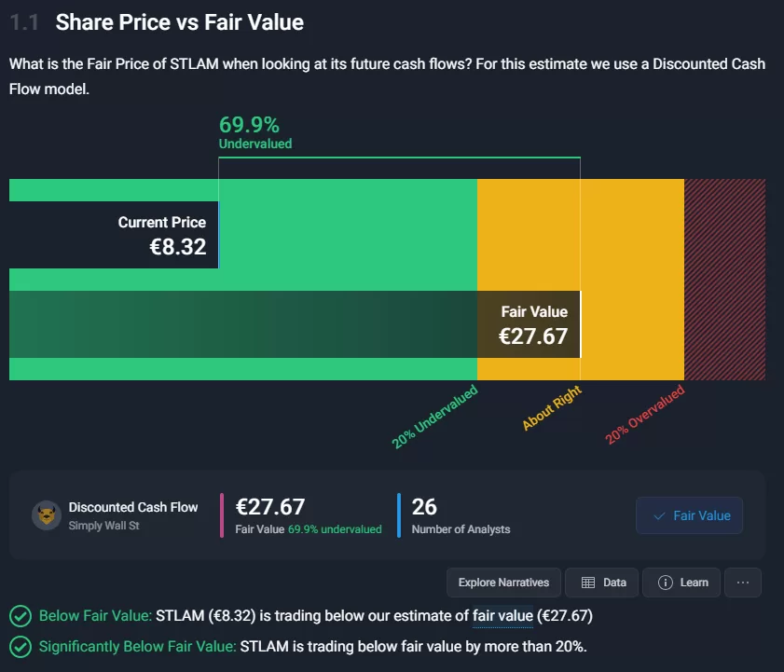Click the red hatched overvalued zone of the chart
784x672 pixels.
point(724,280)
